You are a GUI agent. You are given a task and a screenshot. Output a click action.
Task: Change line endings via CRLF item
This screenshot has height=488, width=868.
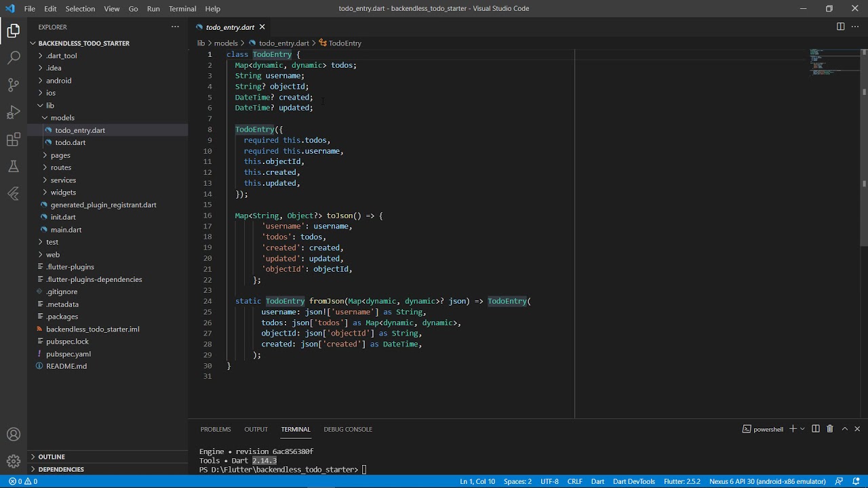click(574, 481)
